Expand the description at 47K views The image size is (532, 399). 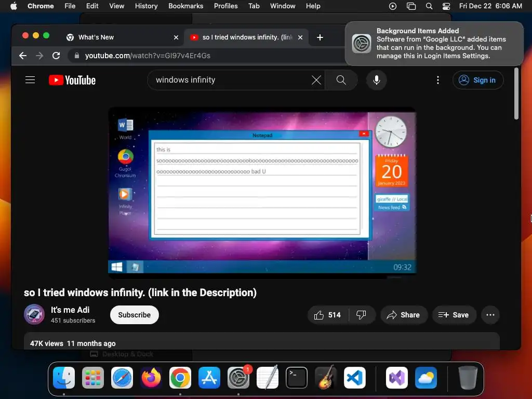coord(262,341)
